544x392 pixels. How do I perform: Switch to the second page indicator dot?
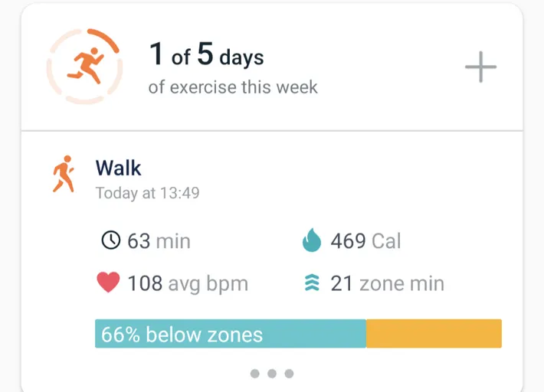click(272, 374)
